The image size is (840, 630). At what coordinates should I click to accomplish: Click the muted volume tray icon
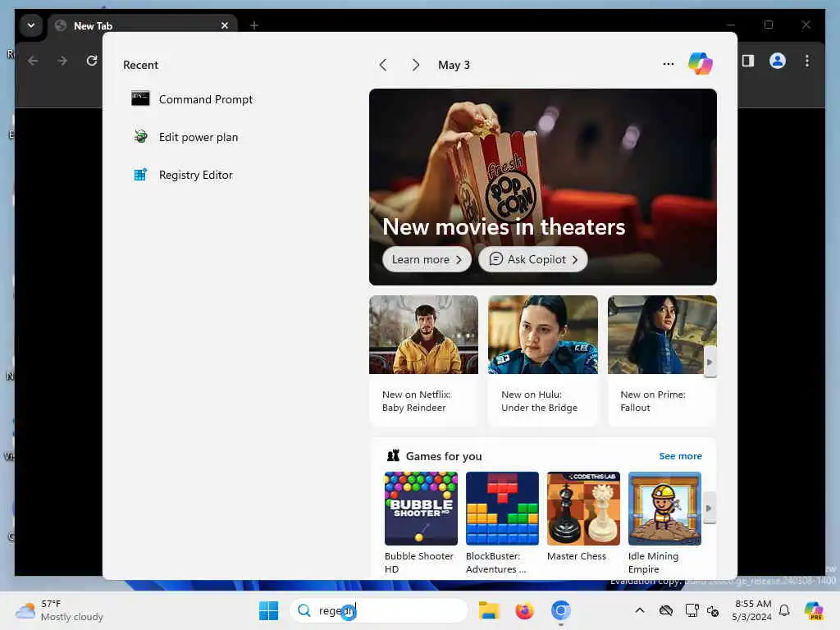[x=713, y=610]
